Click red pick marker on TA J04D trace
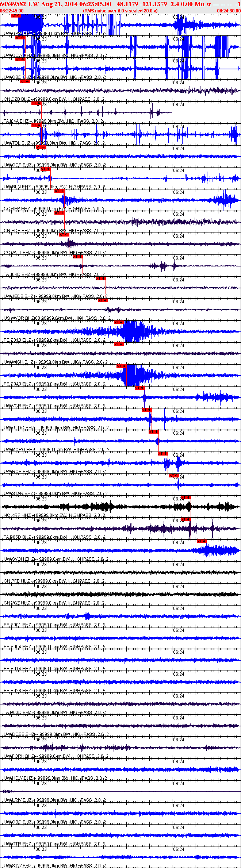Viewport: 241px width, 868px height. (x=78, y=257)
